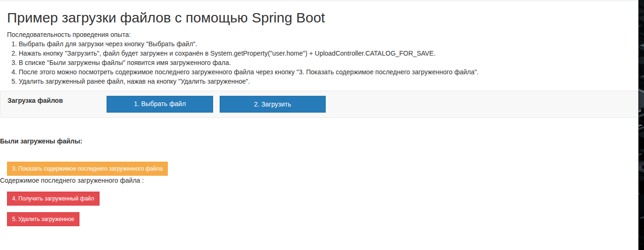Click '4. Получить загруженный файл' button
Image resolution: width=644 pixels, height=250 pixels.
53,199
